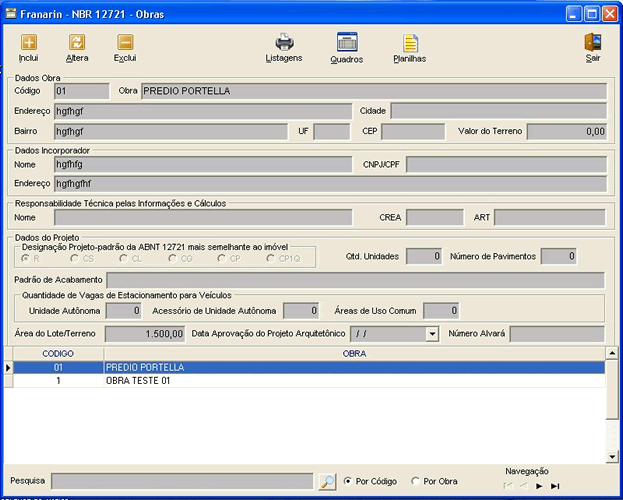Click scrollbar down arrow in grid
Viewport: 623px width, 500px height.
pos(612,457)
